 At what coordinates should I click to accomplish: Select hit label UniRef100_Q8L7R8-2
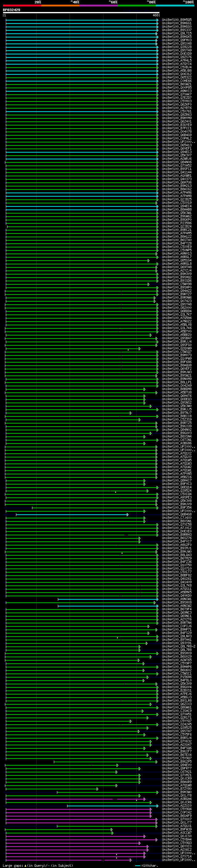pos(179,646)
